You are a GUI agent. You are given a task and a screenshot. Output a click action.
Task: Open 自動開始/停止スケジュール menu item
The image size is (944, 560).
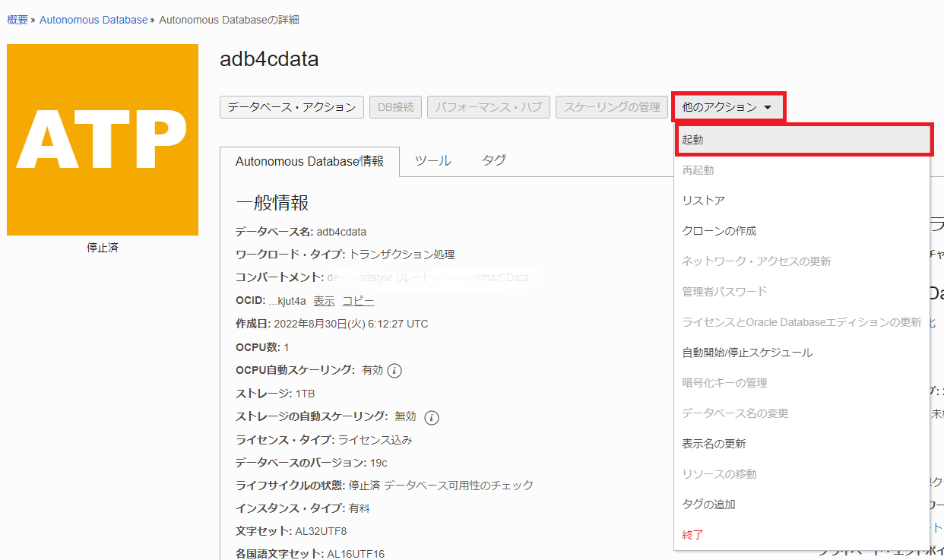[802, 353]
